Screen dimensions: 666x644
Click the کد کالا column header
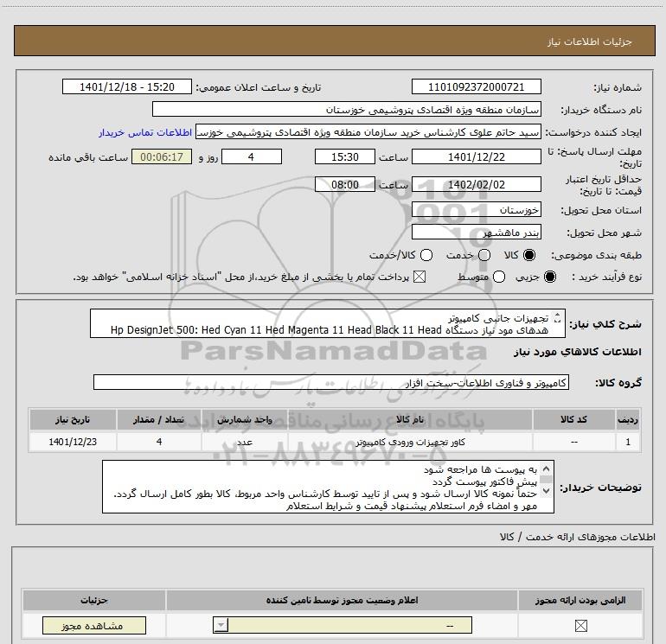click(573, 419)
